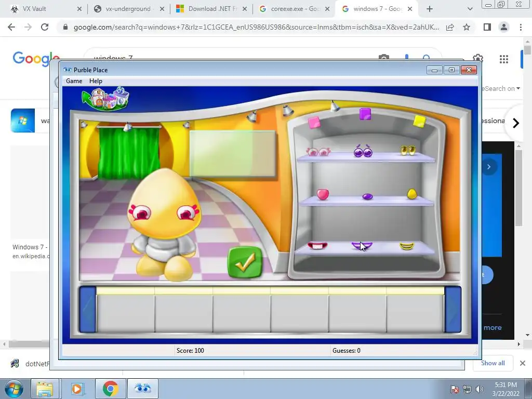
Task: Reload the Google page
Action: click(45, 27)
